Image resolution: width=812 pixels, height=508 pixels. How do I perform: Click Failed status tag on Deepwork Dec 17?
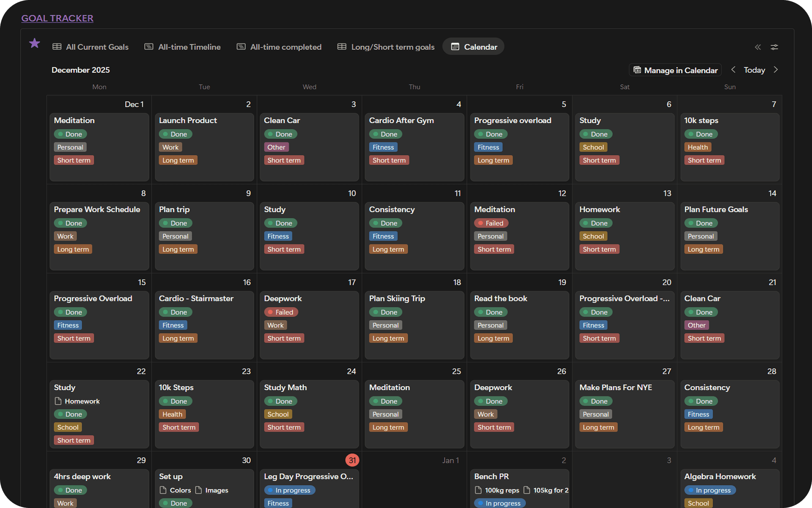pyautogui.click(x=281, y=312)
